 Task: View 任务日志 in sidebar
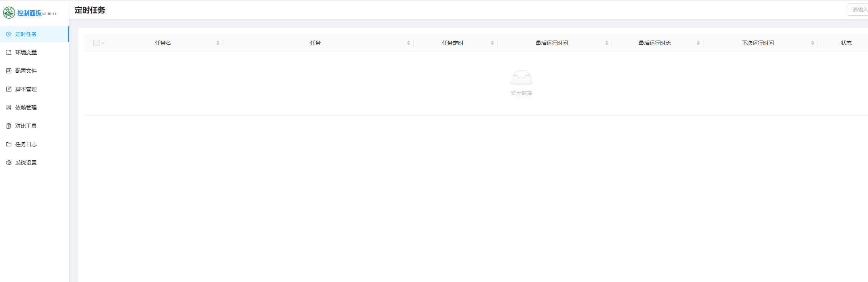point(34,144)
